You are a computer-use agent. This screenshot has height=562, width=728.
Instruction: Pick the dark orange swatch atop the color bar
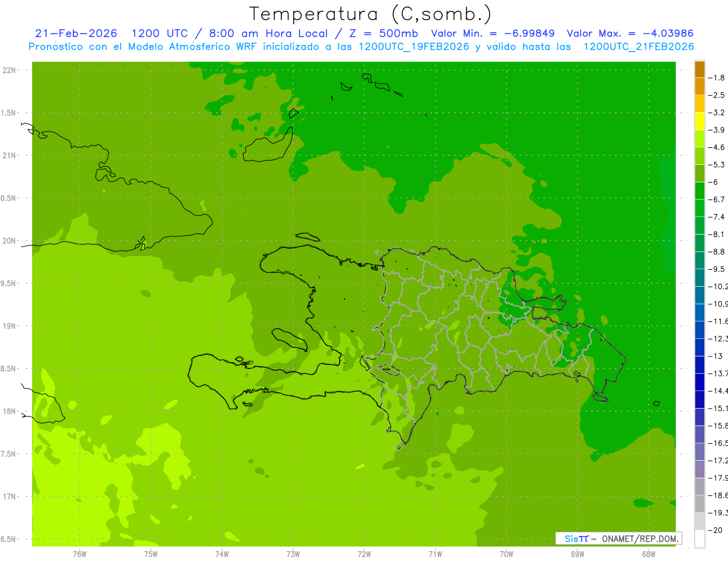point(700,69)
